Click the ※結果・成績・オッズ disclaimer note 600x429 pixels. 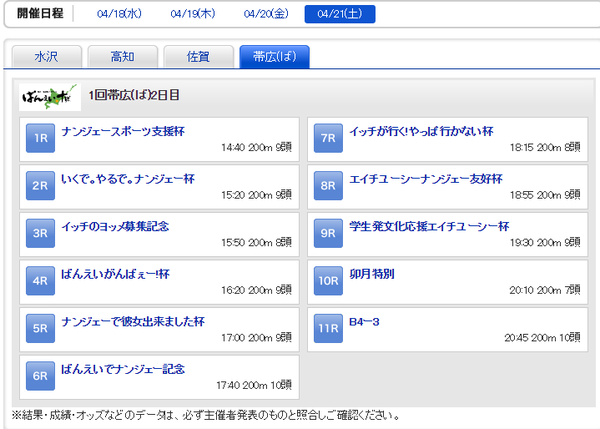(206, 415)
